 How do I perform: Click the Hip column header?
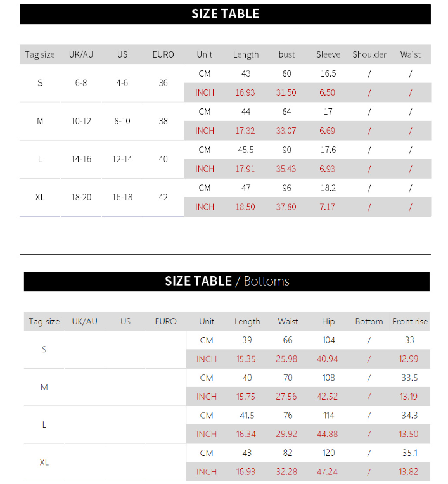tap(328, 321)
